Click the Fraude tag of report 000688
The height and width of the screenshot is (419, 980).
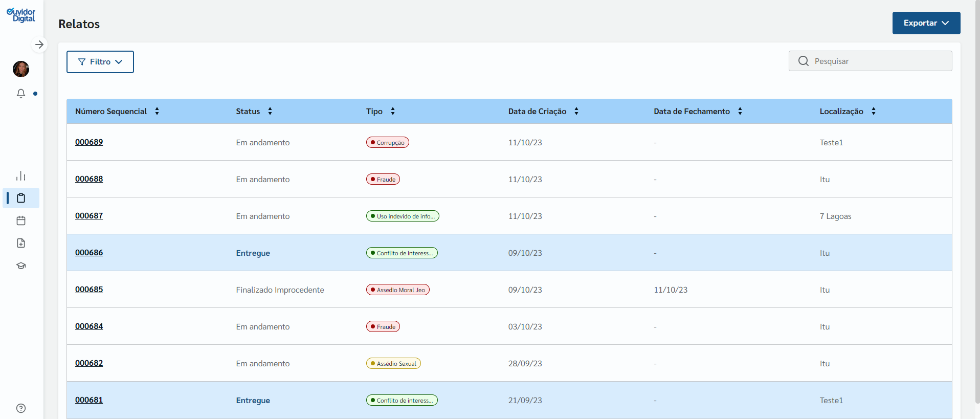coord(383,180)
